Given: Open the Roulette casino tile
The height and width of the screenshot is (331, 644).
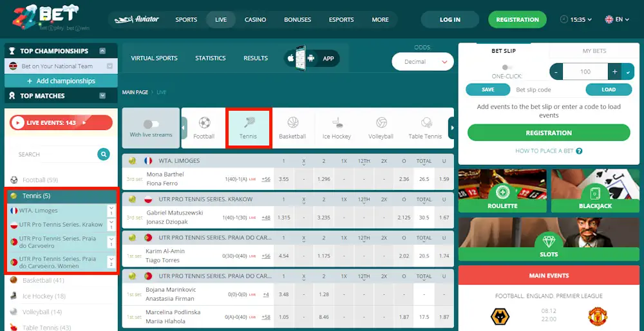Looking at the screenshot, I should 502,191.
